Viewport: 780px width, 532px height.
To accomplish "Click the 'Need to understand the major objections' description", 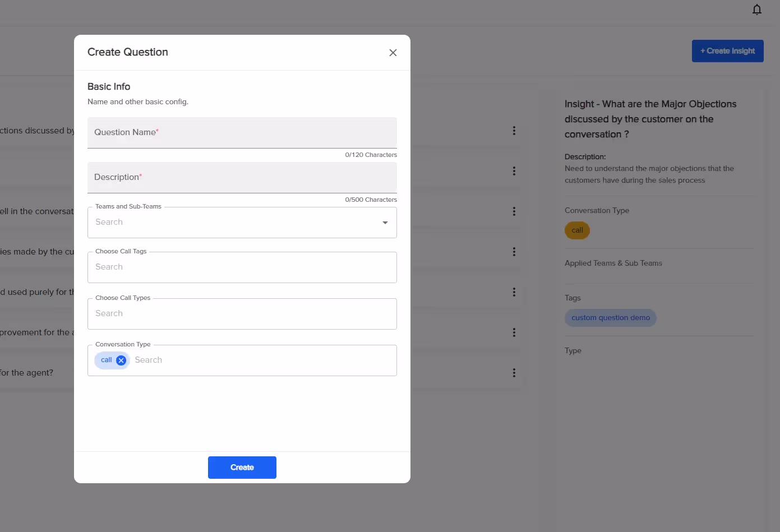I will 649,174.
